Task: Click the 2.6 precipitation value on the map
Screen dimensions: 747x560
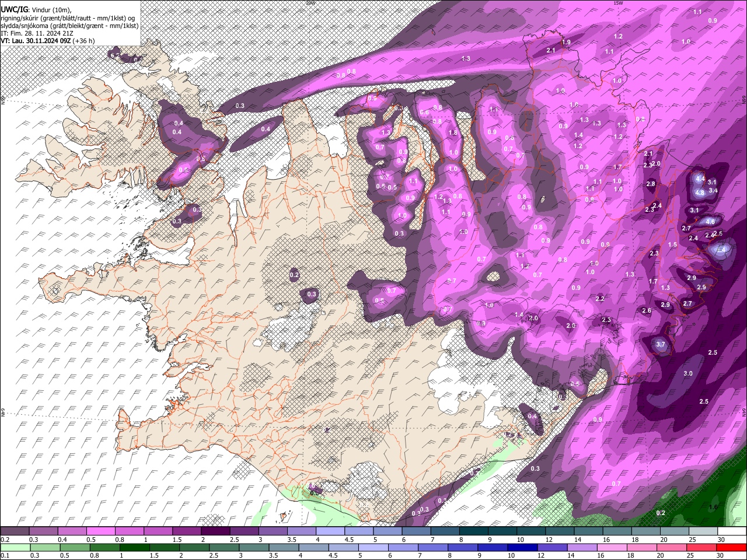Action: [647, 311]
